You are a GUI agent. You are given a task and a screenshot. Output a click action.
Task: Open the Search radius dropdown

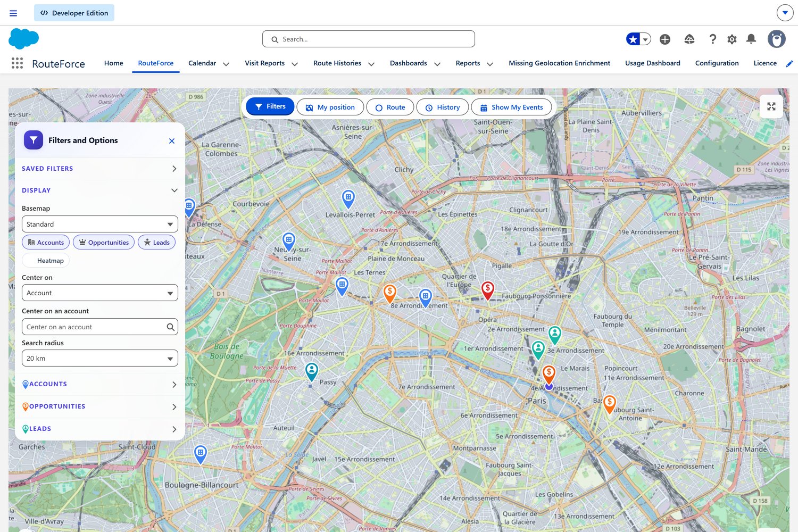coord(99,358)
